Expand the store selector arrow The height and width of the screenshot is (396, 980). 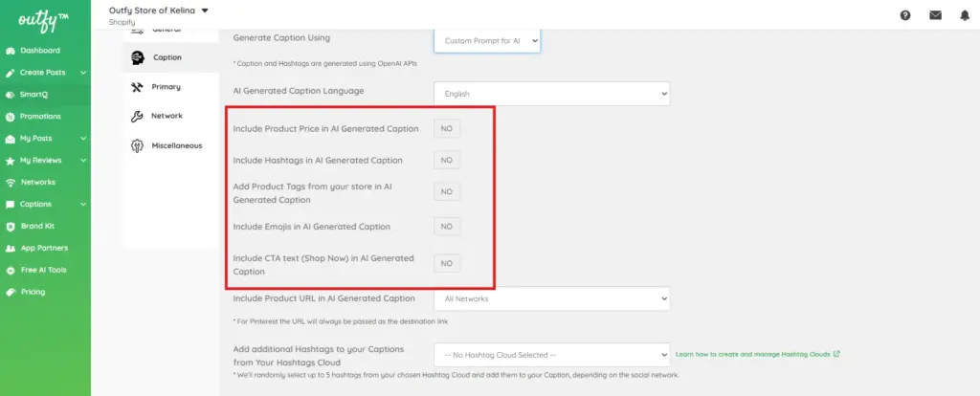205,10
